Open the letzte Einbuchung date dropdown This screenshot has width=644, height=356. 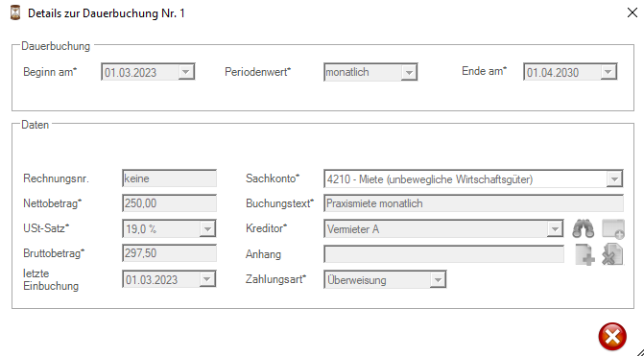coord(207,279)
